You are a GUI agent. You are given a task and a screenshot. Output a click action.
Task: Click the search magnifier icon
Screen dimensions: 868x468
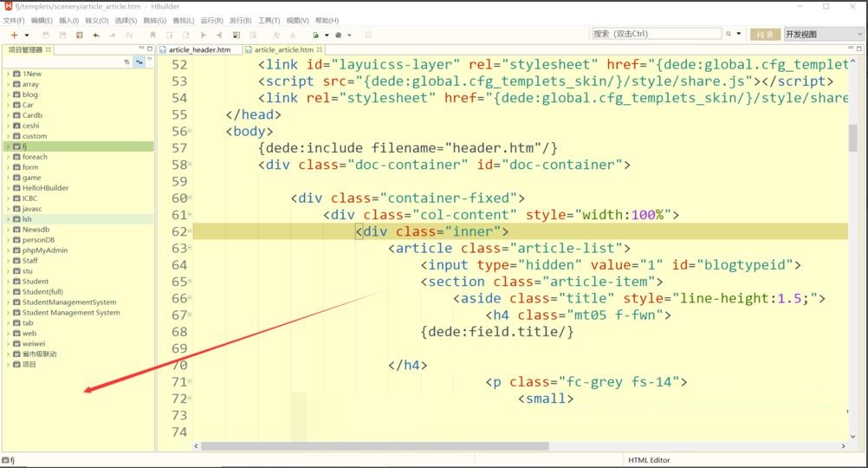[729, 35]
